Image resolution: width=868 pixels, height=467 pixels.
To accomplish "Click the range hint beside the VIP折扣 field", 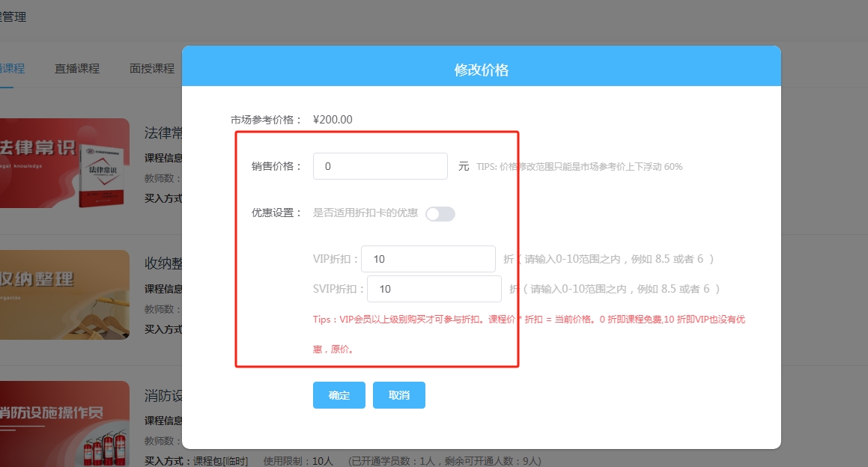I will (x=608, y=259).
